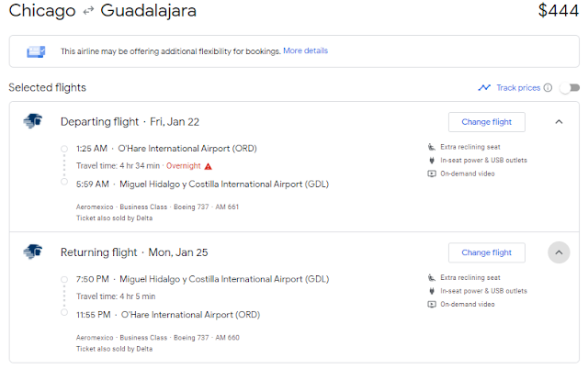
Task: Click the Track prices graph icon
Action: 484,88
